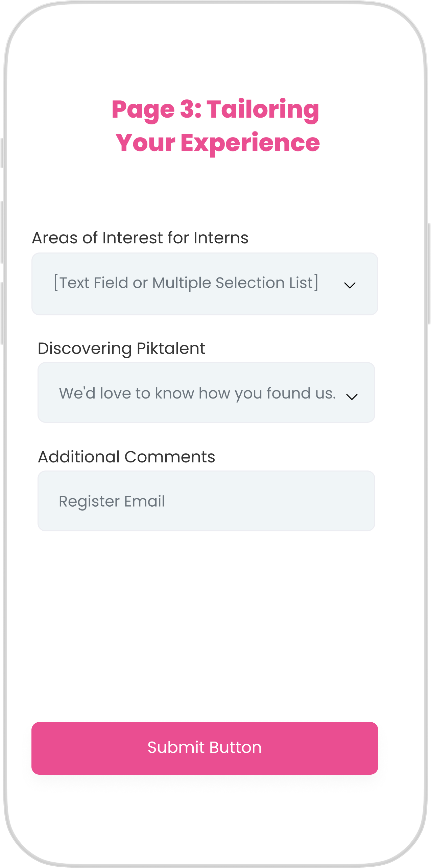
Task: Flip the phone's mute switch on left edge
Action: coord(2,153)
